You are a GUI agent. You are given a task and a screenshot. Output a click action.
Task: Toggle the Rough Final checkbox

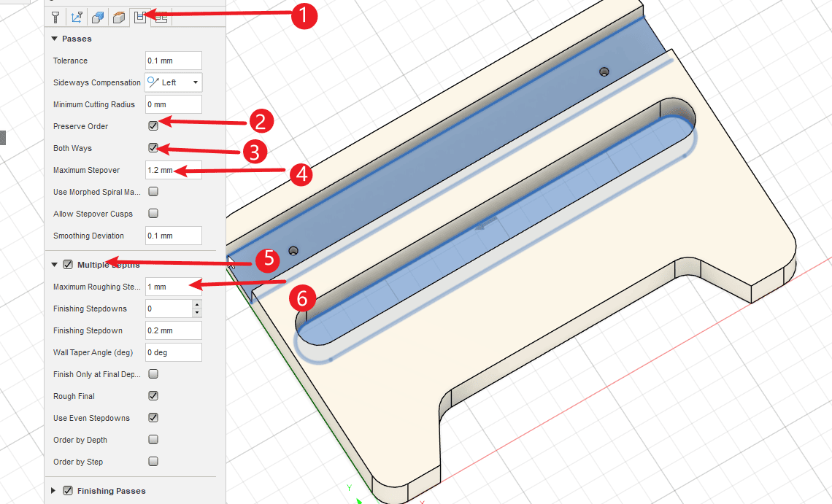tap(153, 396)
